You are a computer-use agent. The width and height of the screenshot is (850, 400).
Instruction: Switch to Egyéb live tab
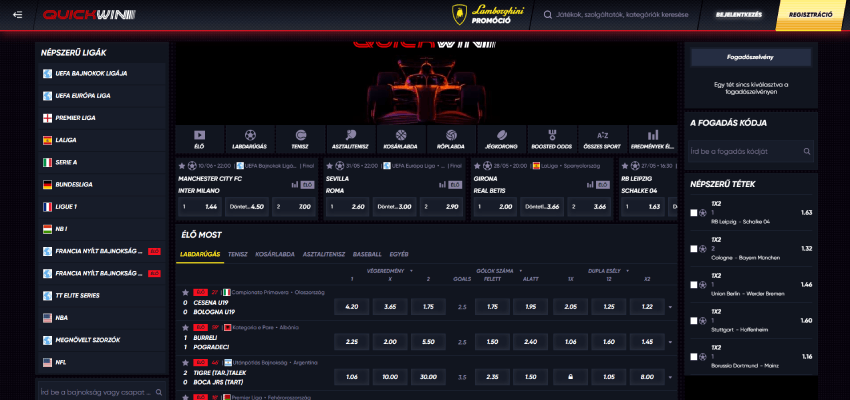coord(398,254)
